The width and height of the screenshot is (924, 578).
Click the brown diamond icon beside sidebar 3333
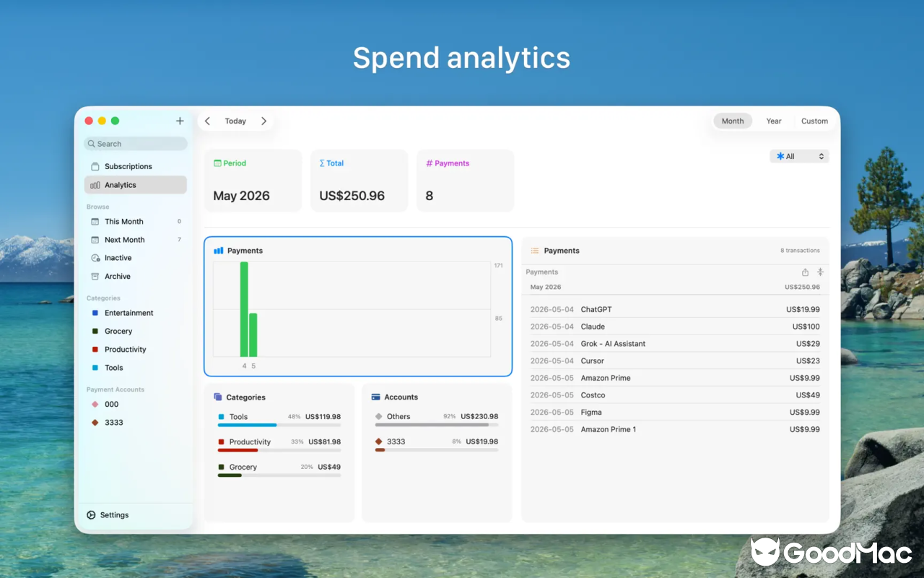pyautogui.click(x=95, y=423)
